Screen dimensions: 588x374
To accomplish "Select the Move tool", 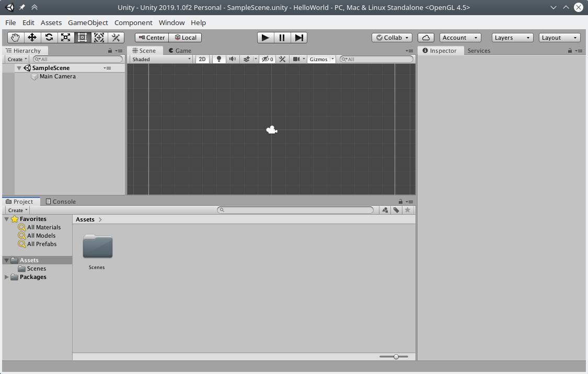I will [32, 37].
